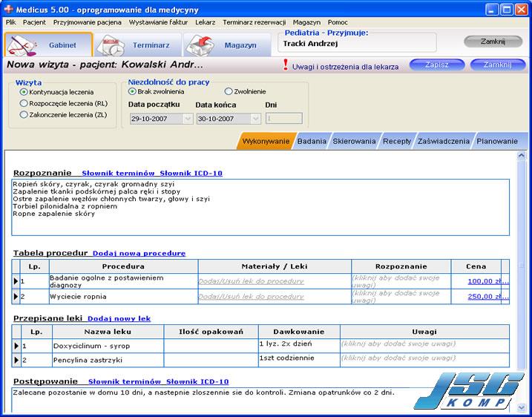Screen dimensions: 532x417
Task: Open Słownik terminów link beside Rozpoznanie
Action: pos(118,174)
